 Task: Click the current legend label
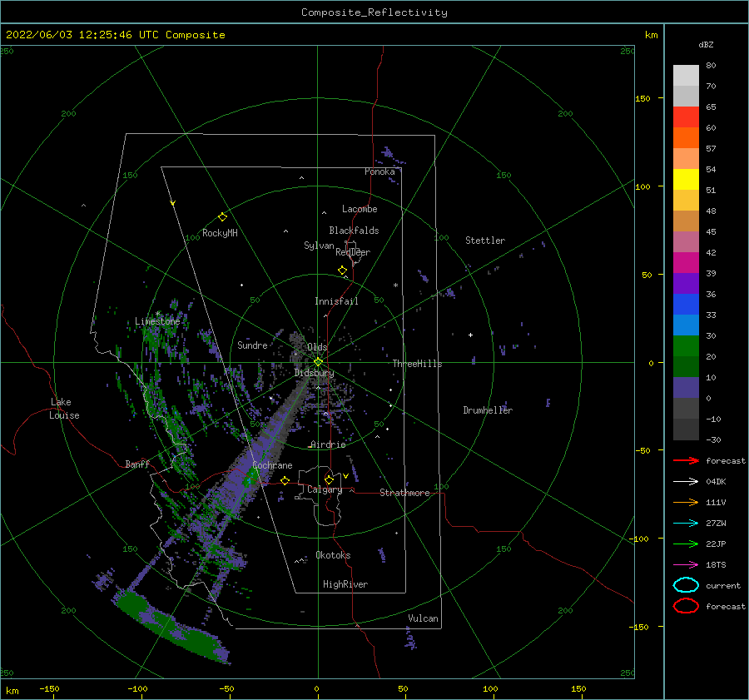[723, 585]
